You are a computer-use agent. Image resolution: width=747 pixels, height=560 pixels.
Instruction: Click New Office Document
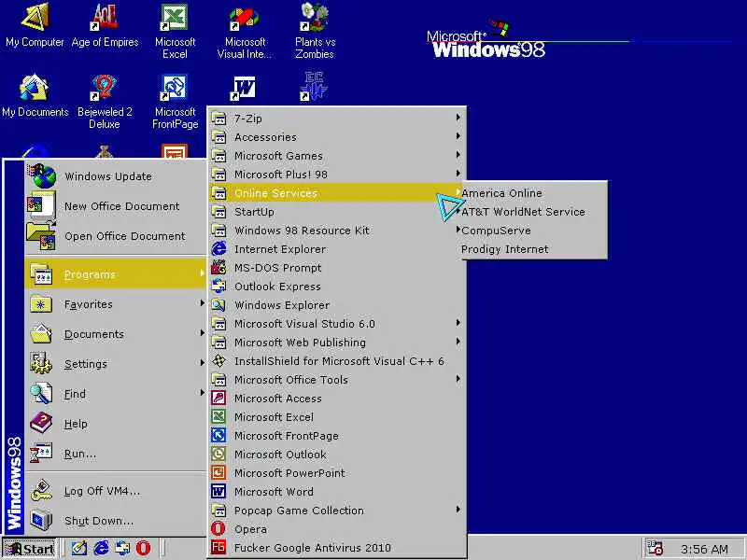pos(116,205)
